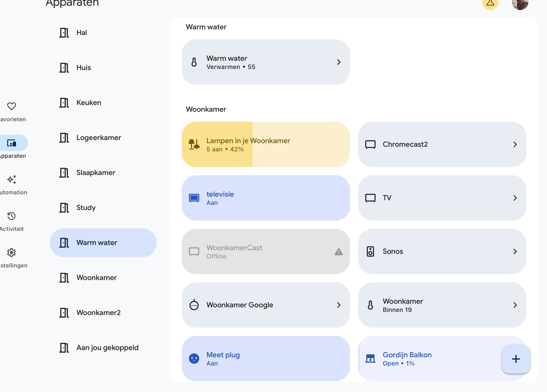
Task: Select the Logeerkamer room
Action: [x=103, y=138]
